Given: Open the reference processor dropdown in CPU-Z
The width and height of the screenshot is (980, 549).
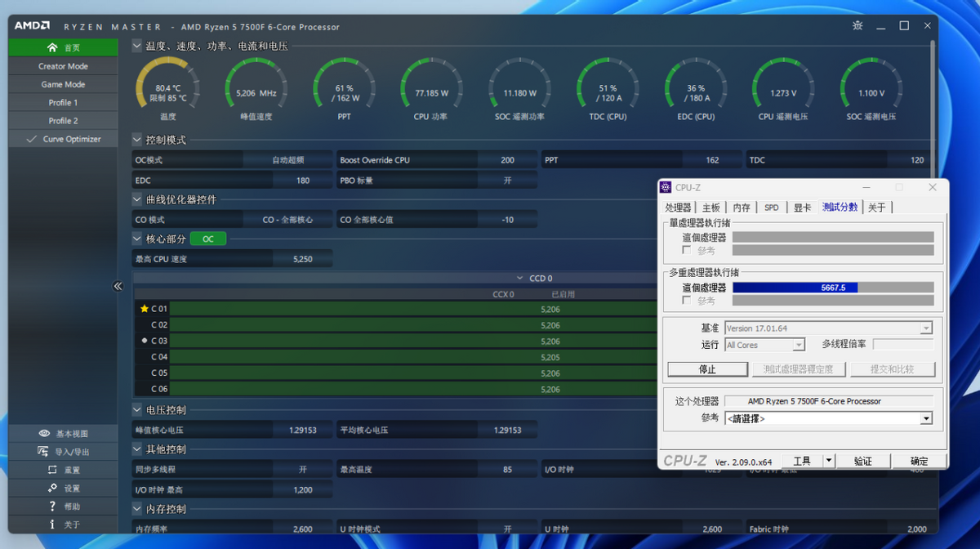Looking at the screenshot, I should 926,418.
